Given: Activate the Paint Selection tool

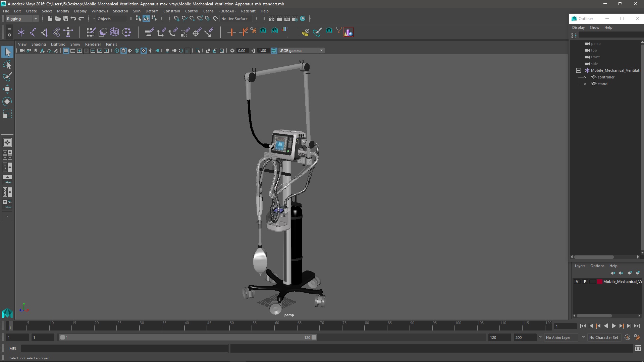Looking at the screenshot, I should tap(7, 77).
